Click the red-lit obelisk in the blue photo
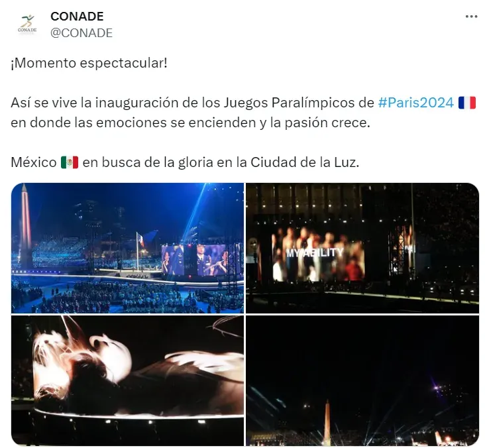This screenshot has width=485, height=448. coord(25,226)
